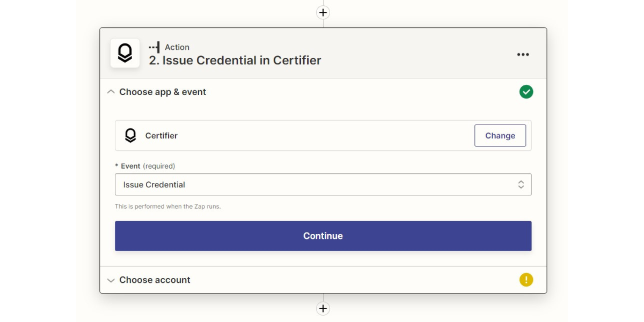Collapse section using chevron beside Choose app & event
This screenshot has width=644, height=322.
(x=111, y=92)
